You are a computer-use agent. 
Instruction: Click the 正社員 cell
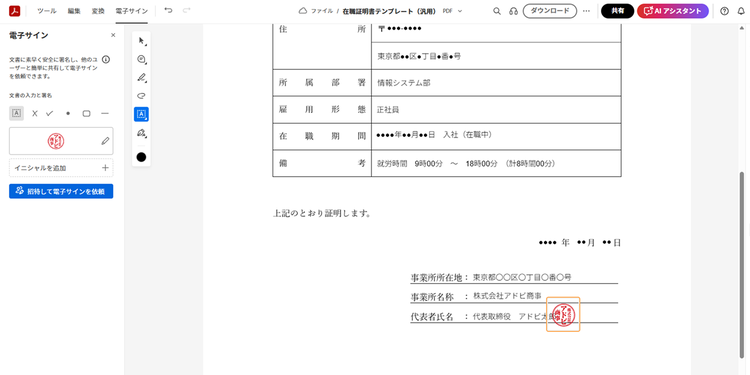coord(496,110)
